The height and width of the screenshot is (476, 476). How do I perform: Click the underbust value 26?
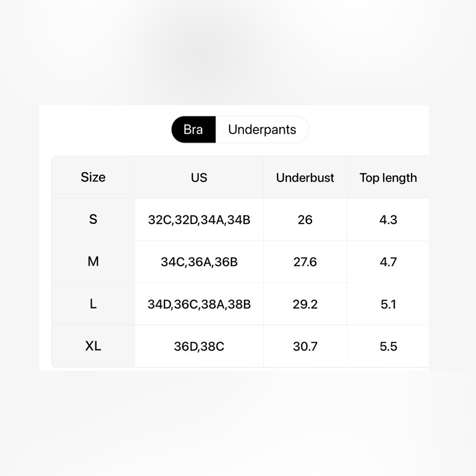(305, 219)
